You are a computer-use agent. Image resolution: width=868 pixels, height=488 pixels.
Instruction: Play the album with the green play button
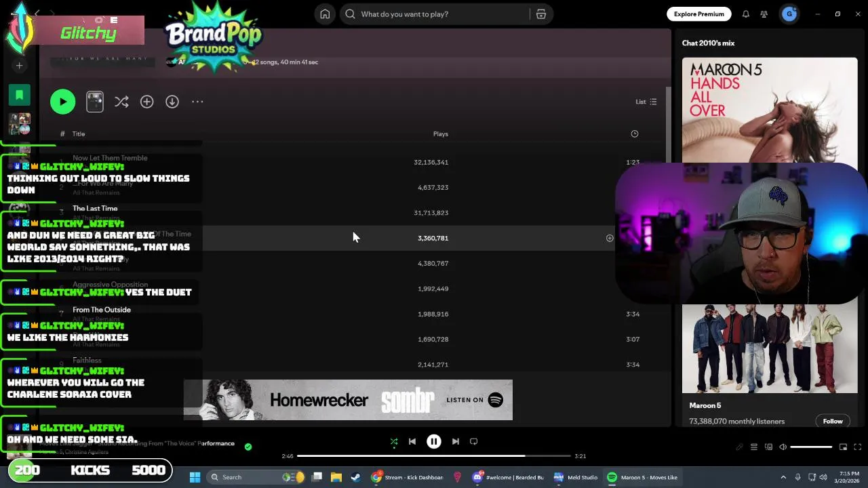click(62, 102)
